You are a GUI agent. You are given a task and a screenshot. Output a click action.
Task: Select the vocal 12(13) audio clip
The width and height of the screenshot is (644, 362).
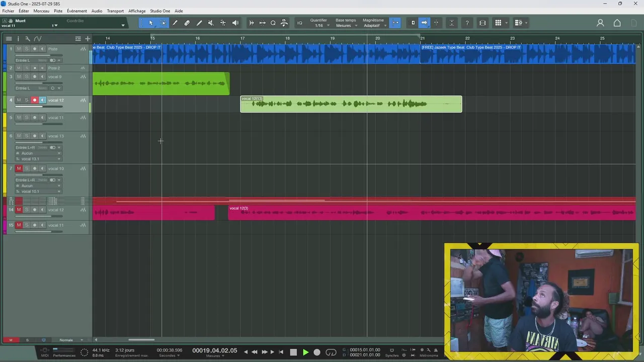pyautogui.click(x=351, y=104)
